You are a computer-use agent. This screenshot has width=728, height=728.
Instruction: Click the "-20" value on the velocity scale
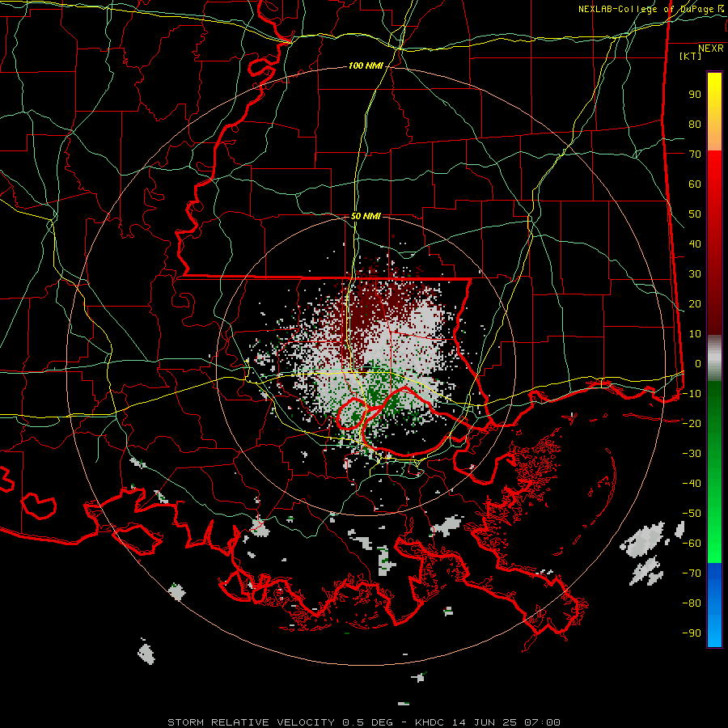coord(692,424)
